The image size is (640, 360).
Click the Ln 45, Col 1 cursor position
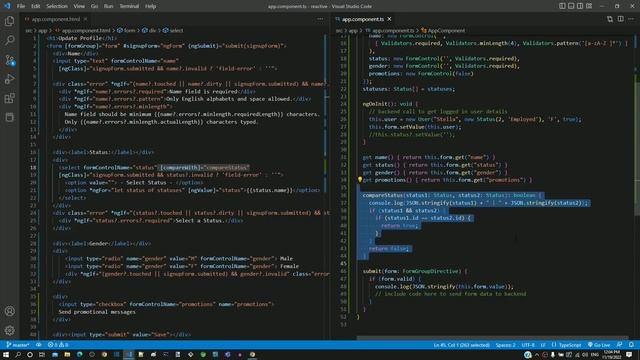click(x=462, y=345)
